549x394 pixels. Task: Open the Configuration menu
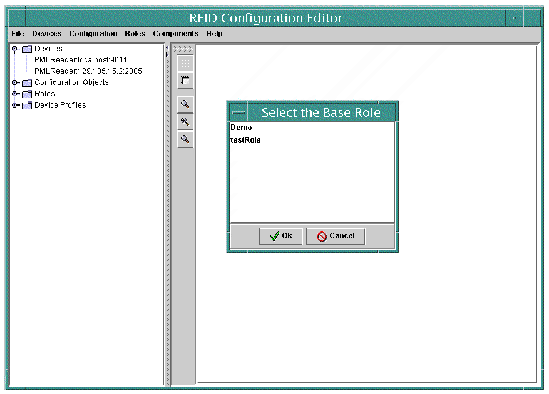[x=93, y=34]
